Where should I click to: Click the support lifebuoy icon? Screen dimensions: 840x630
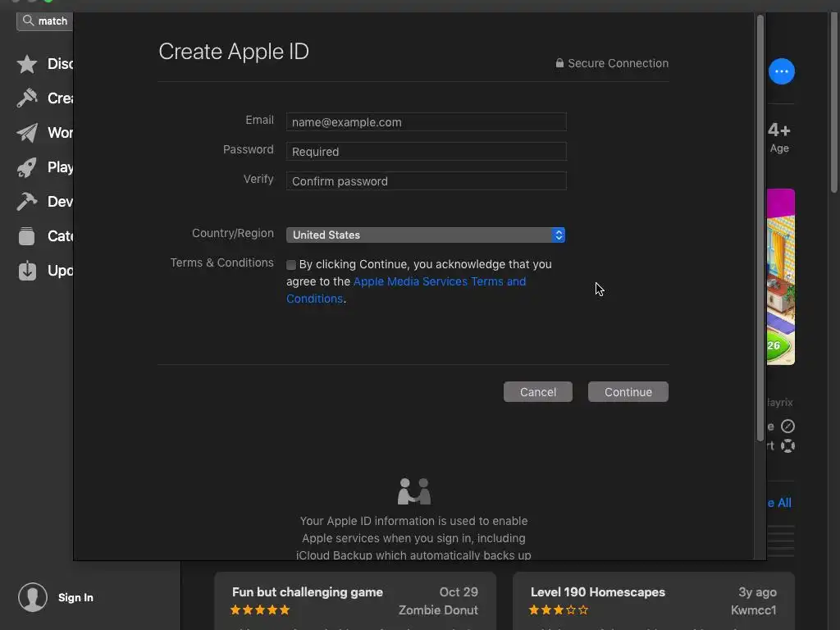[x=787, y=445]
